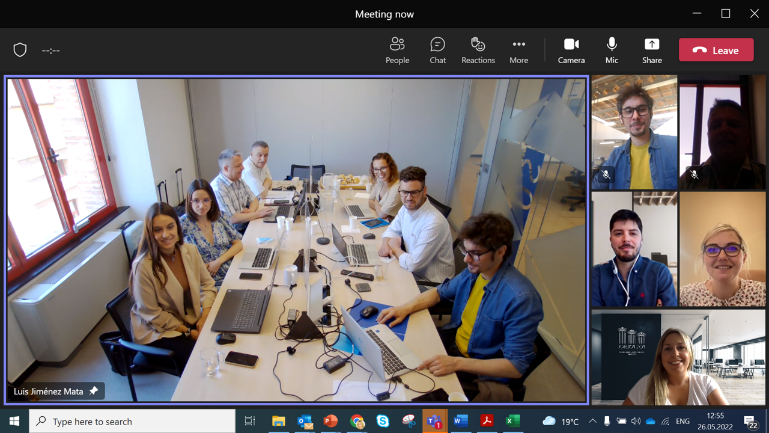Open PowerPoint from taskbar
This screenshot has height=433, width=769.
[331, 421]
